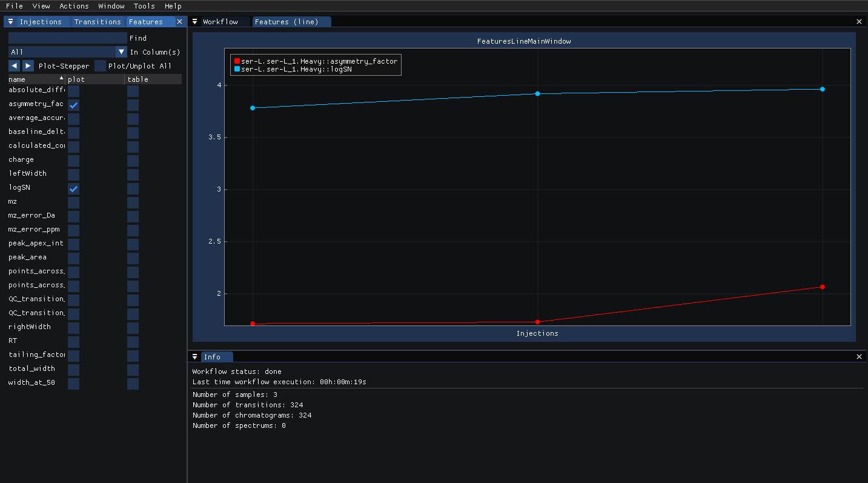868x483 pixels.
Task: Click the Injections x-axis label
Action: [537, 333]
